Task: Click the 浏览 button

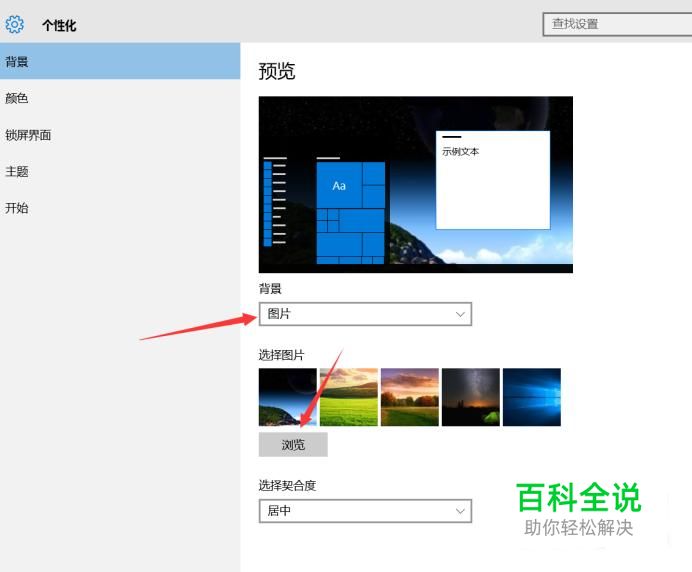Action: pyautogui.click(x=293, y=444)
